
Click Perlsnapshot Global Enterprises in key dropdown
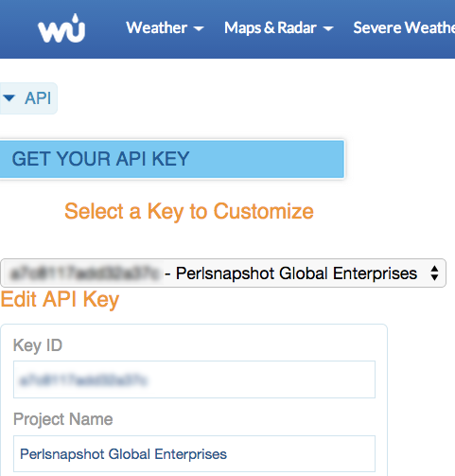296,273
